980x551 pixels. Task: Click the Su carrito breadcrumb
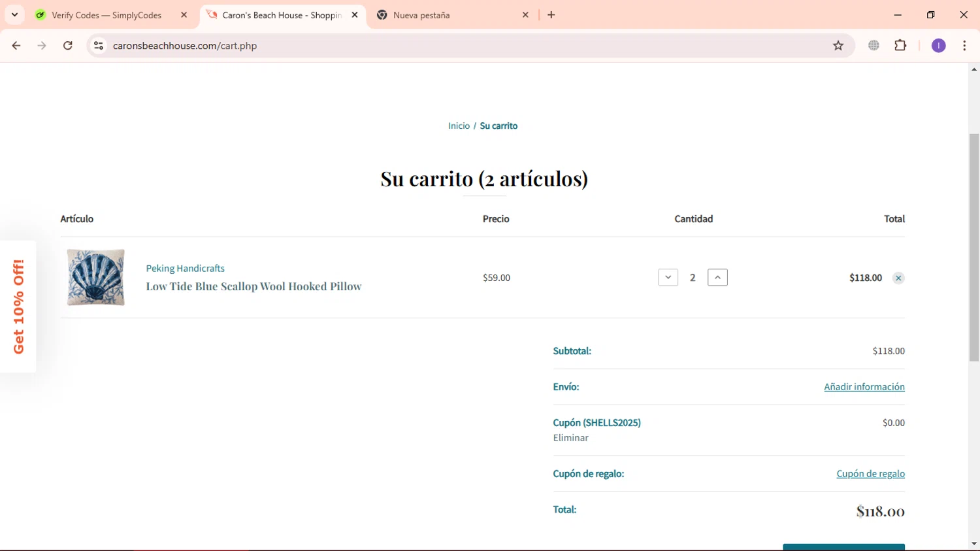[x=498, y=126]
